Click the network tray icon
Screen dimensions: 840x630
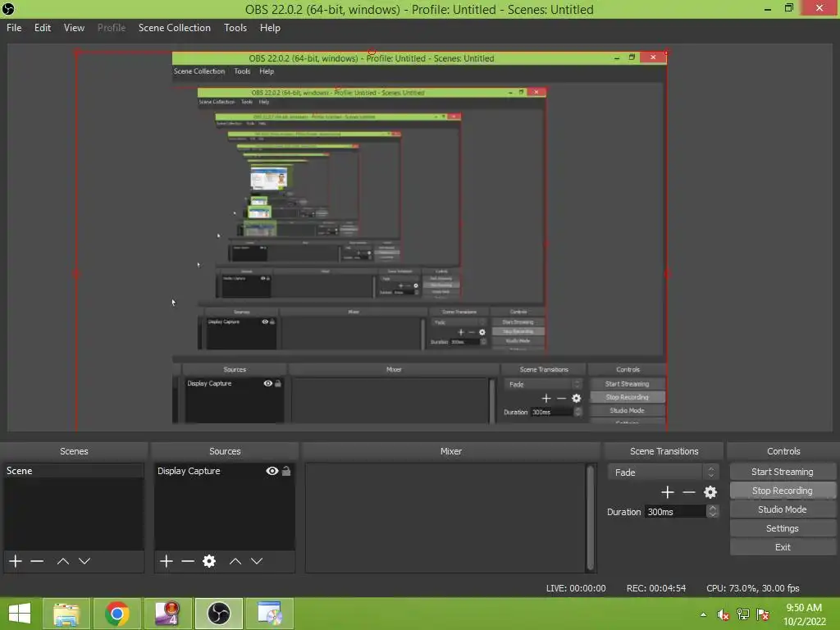742,614
